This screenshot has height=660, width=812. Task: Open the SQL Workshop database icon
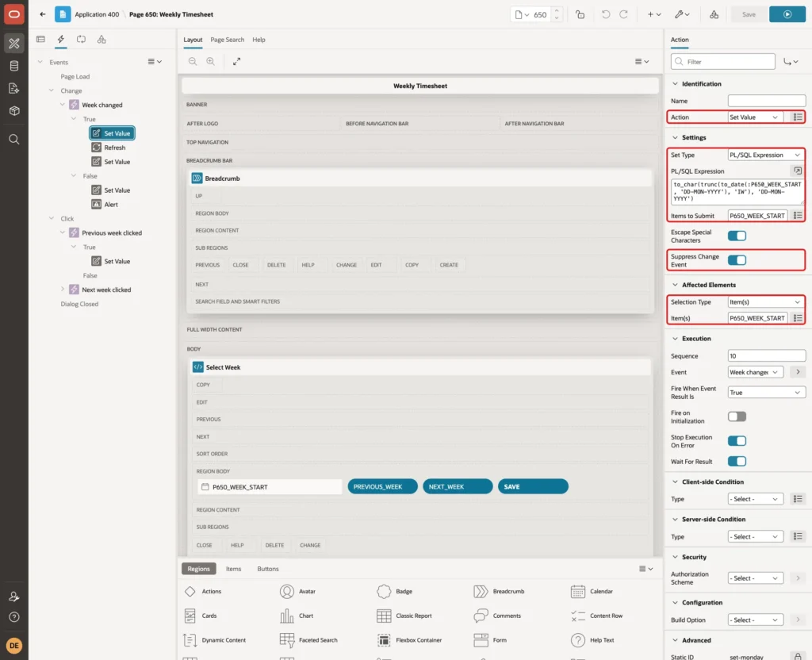14,66
